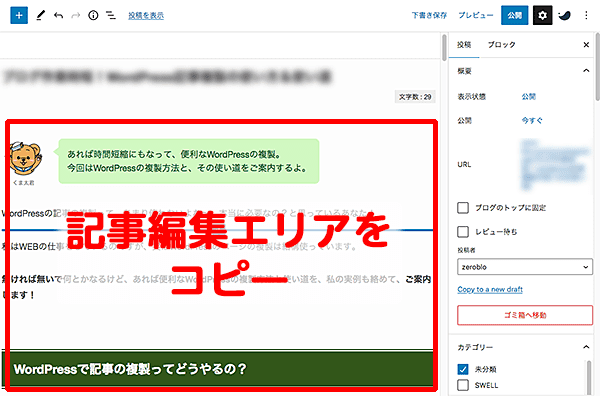Screen dimensions: 600x396
Task: Open the block inserter plus button
Action: (19, 16)
